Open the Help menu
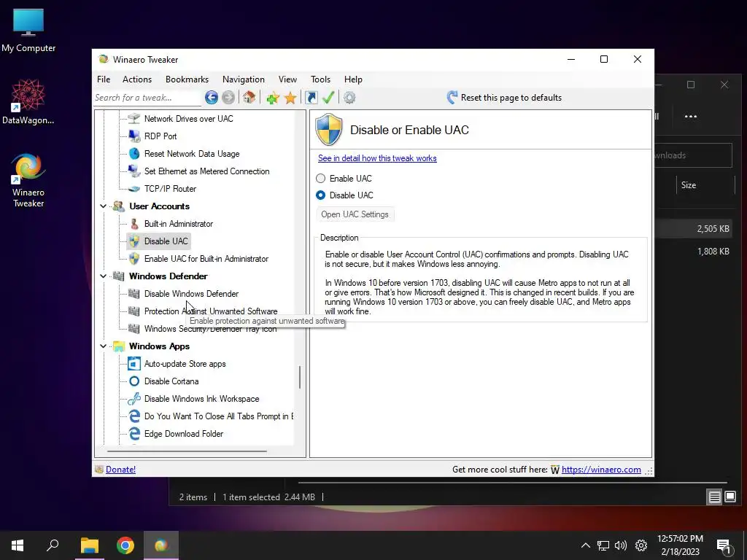This screenshot has width=747, height=560. [354, 79]
